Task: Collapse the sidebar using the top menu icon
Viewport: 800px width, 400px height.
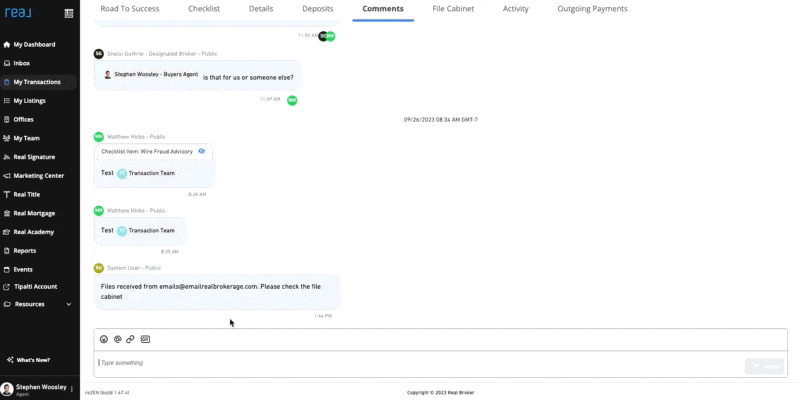Action: tap(69, 13)
